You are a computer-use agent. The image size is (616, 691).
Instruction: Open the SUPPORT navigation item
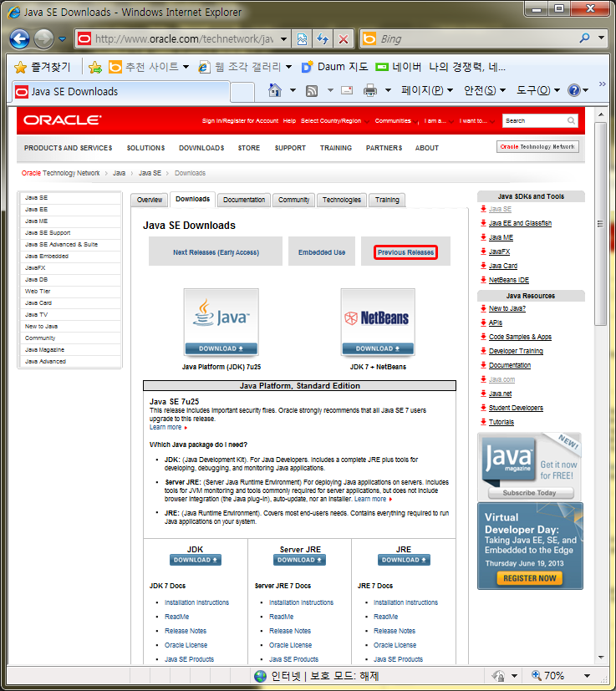(x=290, y=148)
